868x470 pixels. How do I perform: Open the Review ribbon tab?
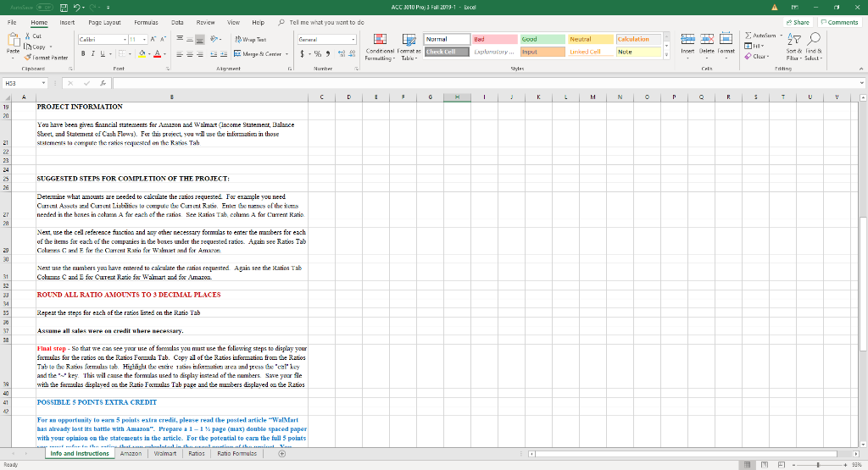[x=205, y=23]
